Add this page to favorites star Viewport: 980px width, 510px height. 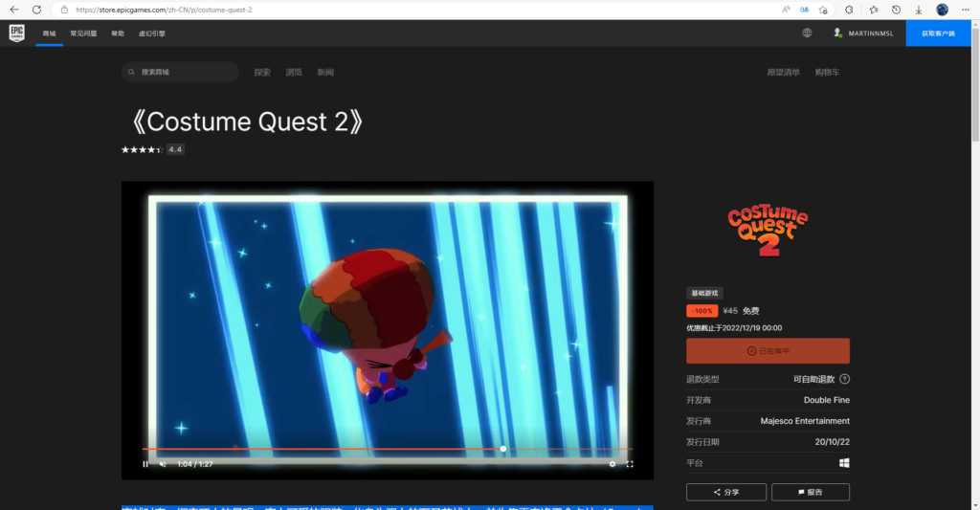click(823, 10)
